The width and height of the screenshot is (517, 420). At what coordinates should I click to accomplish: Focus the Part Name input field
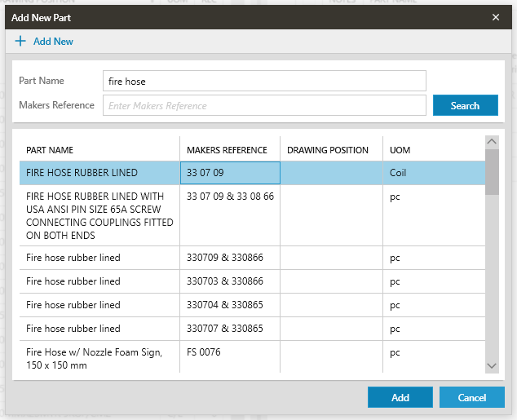[264, 81]
